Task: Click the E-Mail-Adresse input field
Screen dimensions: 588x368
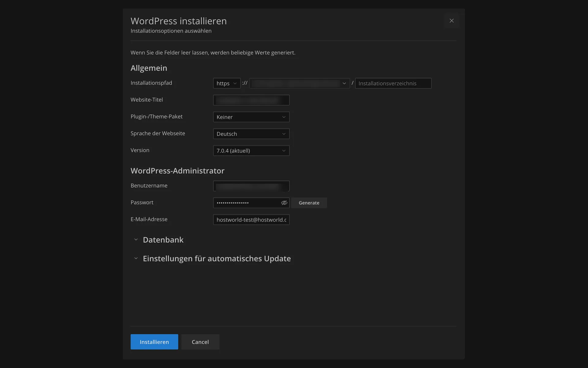Action: click(x=251, y=220)
